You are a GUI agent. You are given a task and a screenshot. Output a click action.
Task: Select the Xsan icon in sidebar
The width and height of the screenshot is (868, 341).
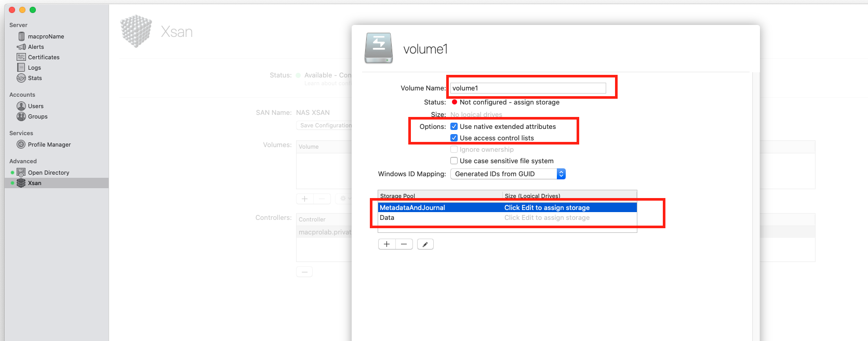pos(21,183)
